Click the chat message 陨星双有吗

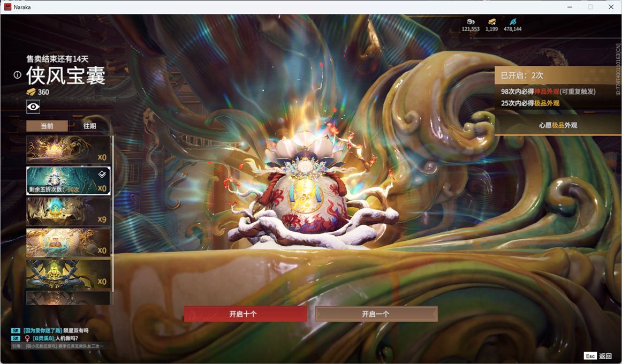click(x=76, y=330)
